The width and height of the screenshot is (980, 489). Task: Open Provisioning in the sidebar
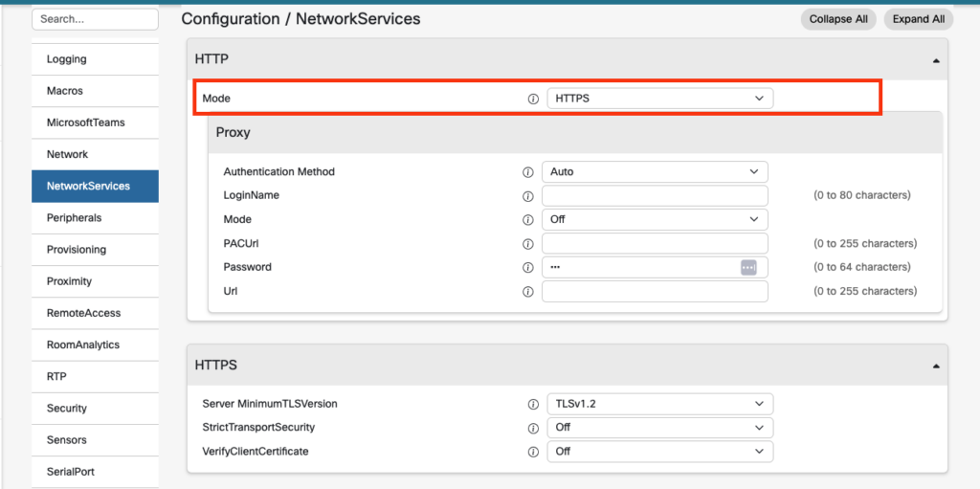coord(95,250)
